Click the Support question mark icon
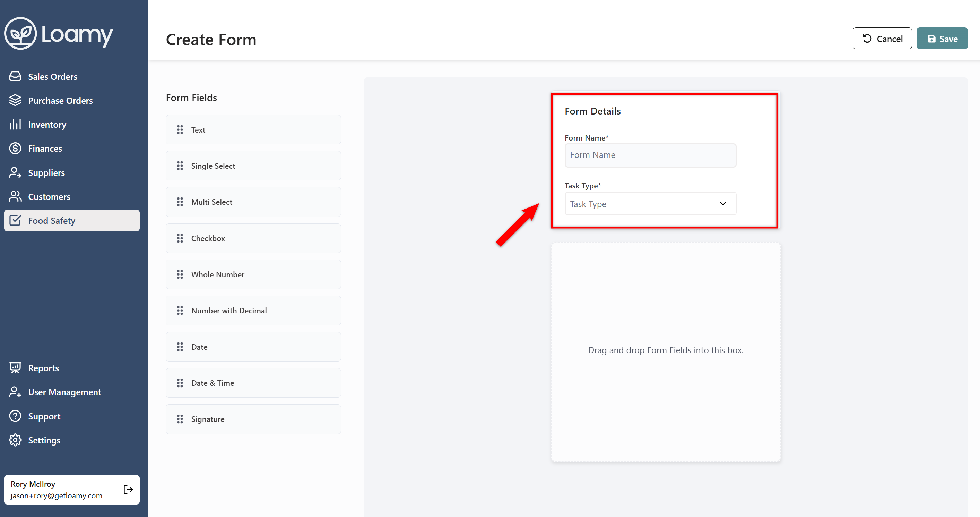Screen dimensions: 980x517 pos(15,416)
